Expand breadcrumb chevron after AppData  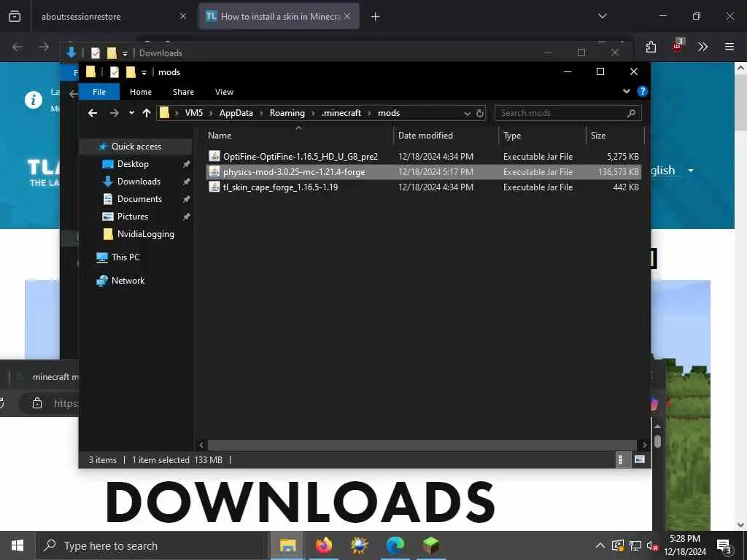click(262, 113)
